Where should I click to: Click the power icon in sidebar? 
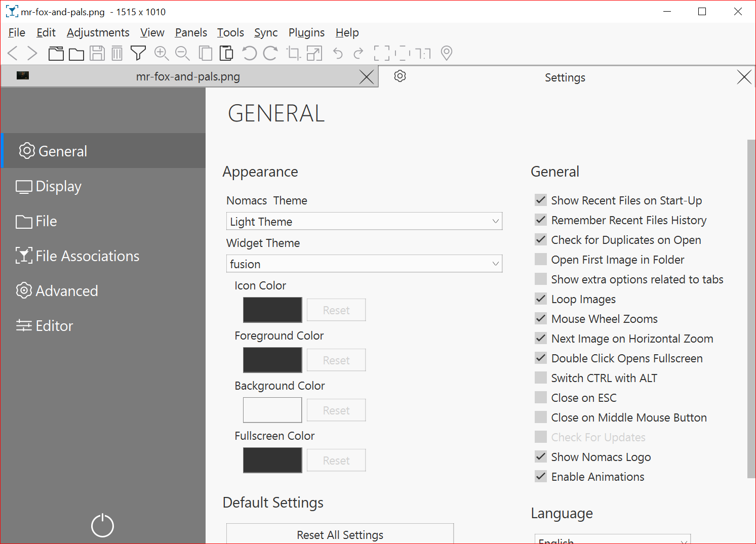[x=102, y=525]
